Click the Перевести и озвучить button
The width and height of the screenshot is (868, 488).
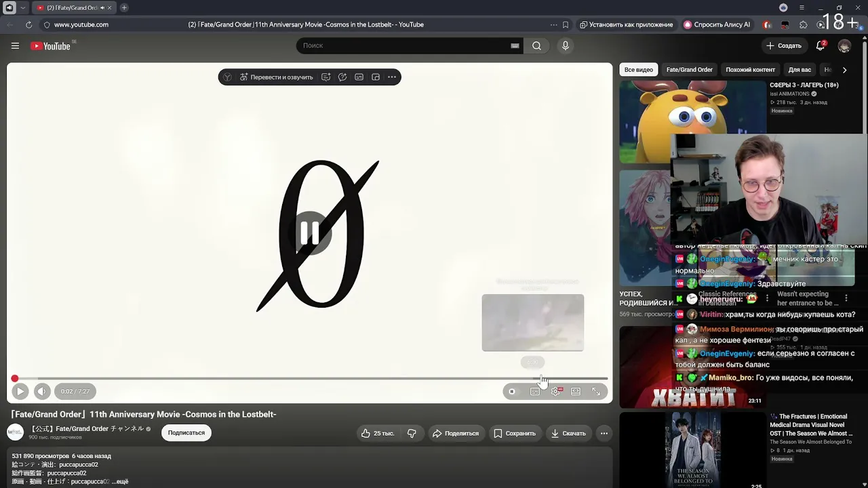(276, 77)
